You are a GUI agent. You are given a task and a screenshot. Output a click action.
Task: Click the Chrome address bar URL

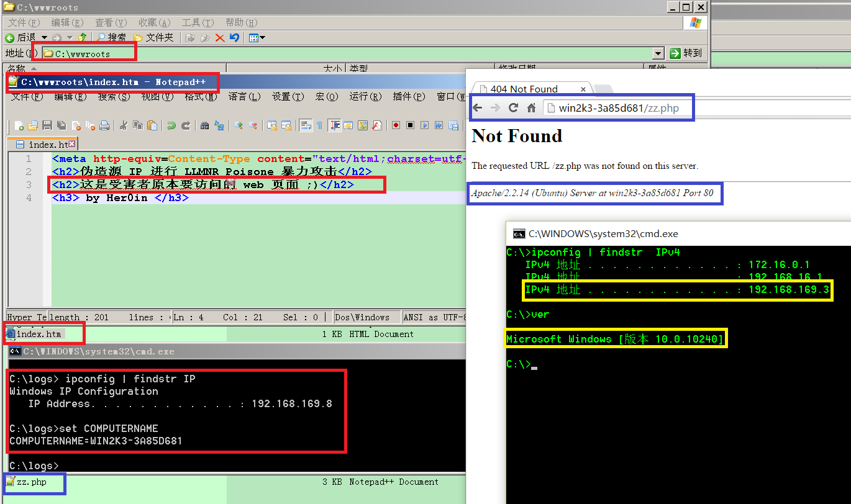click(619, 108)
